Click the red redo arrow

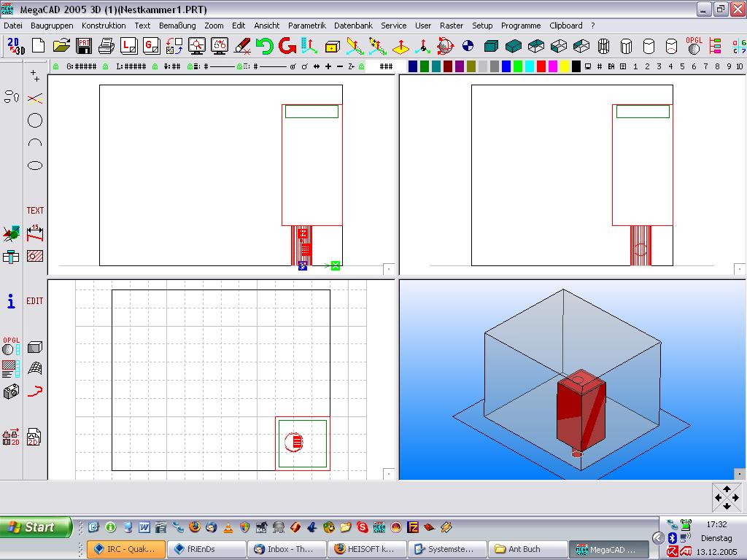[x=287, y=46]
